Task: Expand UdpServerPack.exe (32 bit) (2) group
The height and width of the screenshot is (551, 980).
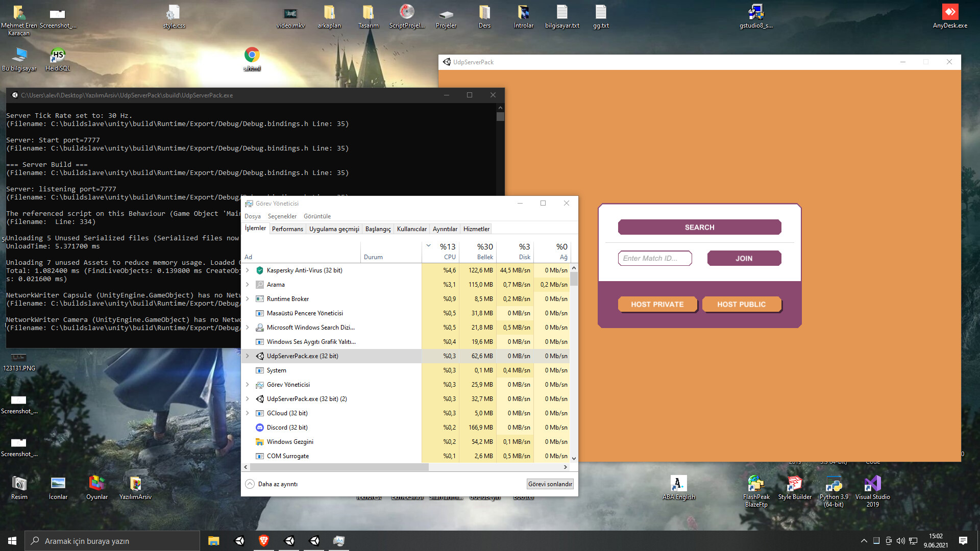Action: (248, 399)
